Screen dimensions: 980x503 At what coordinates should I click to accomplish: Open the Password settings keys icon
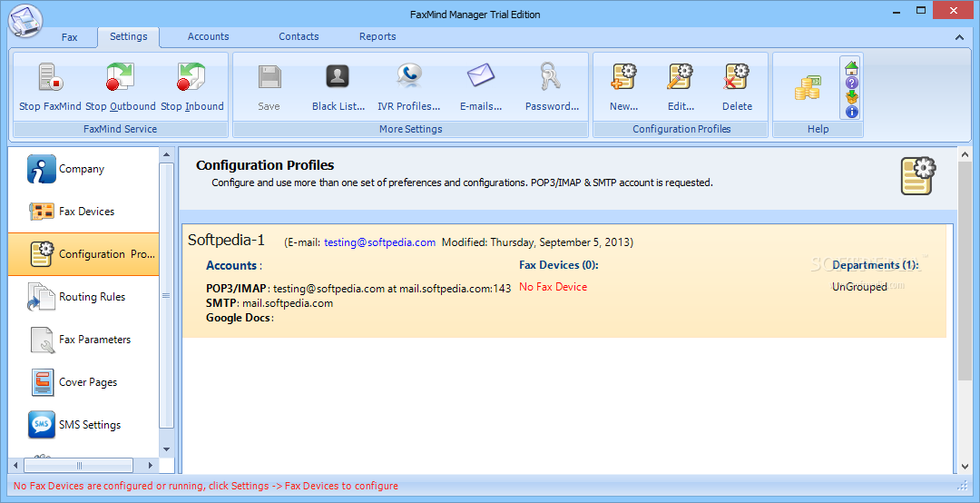551,77
